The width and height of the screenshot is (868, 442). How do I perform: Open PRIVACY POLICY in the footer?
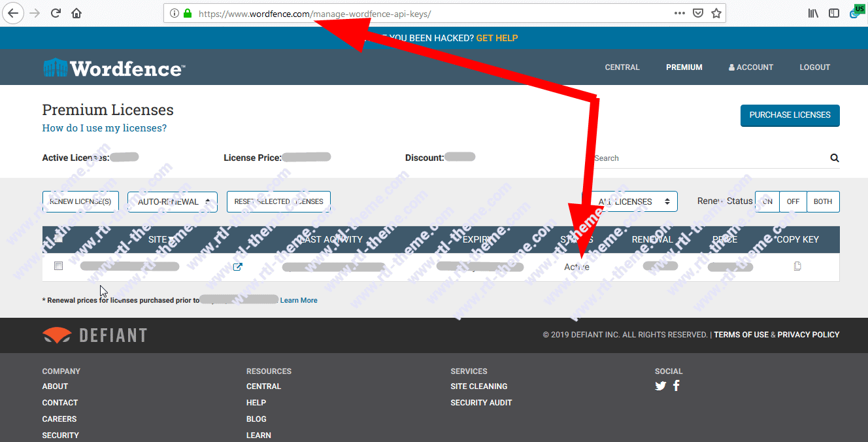point(809,335)
